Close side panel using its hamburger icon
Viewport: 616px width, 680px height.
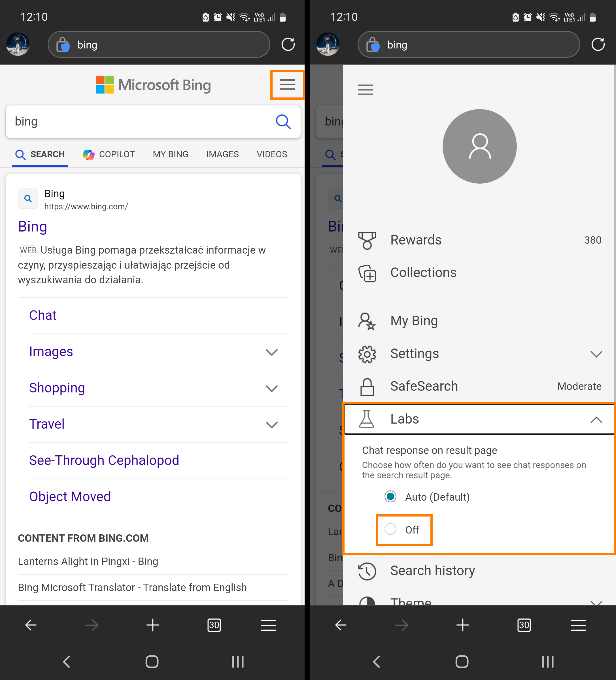365,90
